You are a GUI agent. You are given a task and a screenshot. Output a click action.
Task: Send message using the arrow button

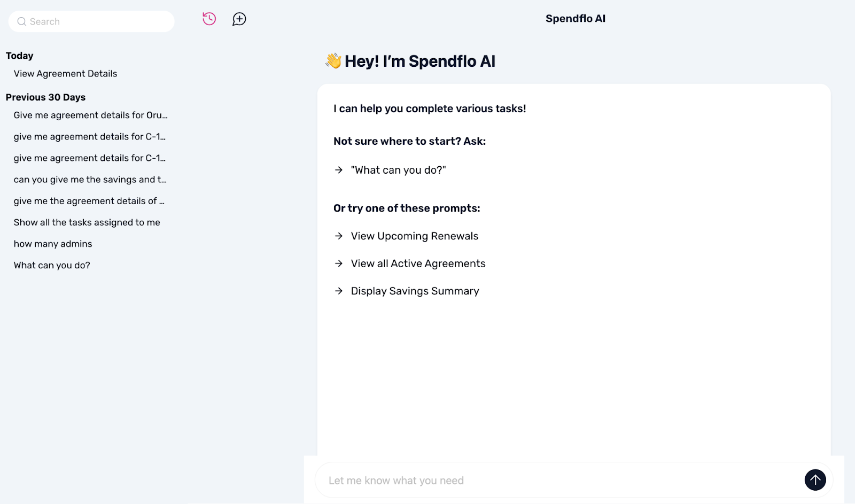coord(815,480)
